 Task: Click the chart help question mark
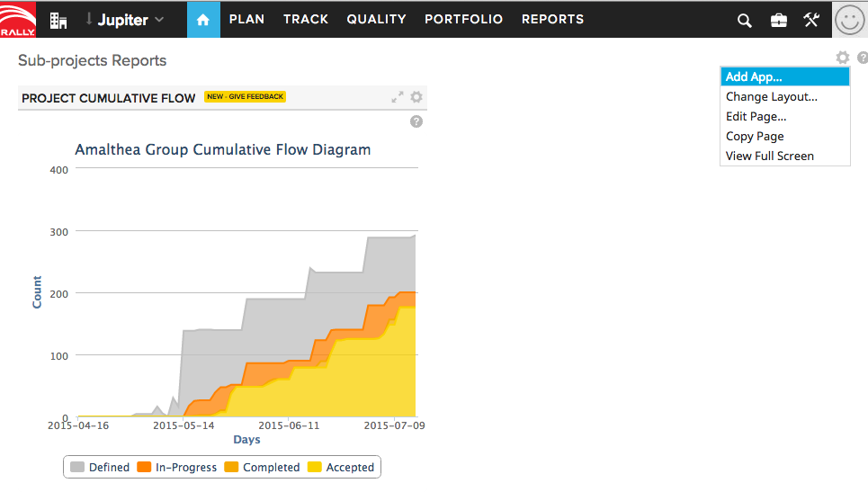pyautogui.click(x=416, y=121)
